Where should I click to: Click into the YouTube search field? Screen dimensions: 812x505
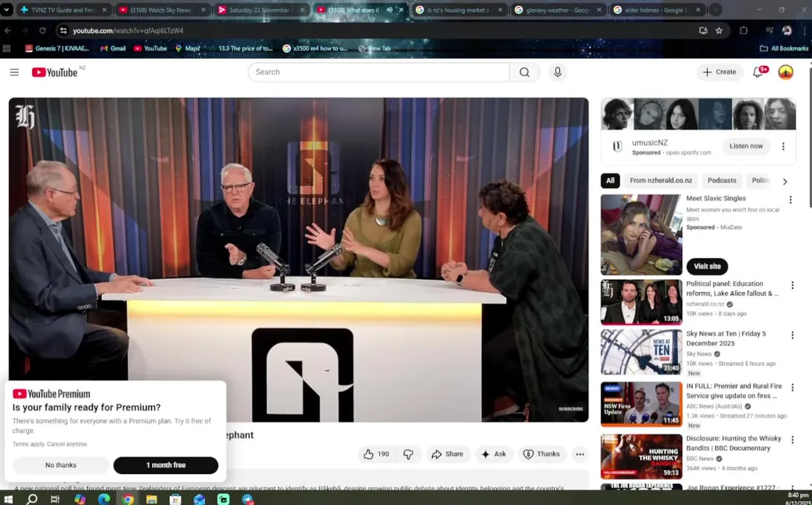[378, 72]
